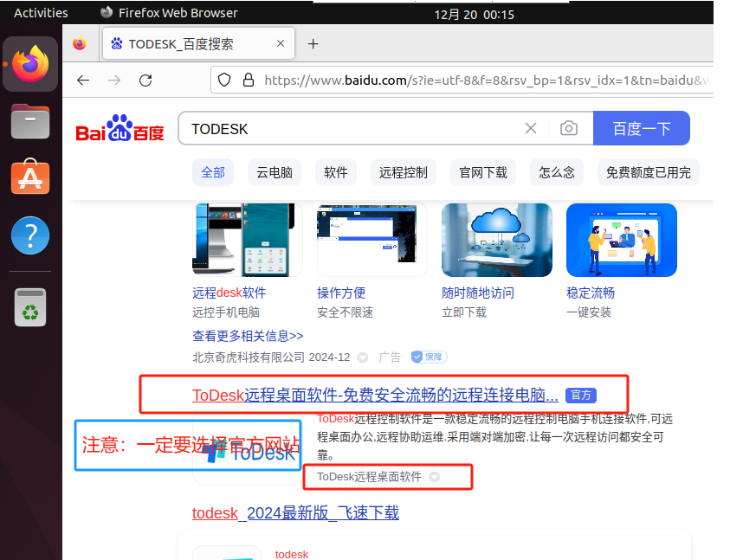Expand the dropdown after 北京奇虎科技有限公司 2024-12
The width and height of the screenshot is (730, 560).
click(362, 357)
